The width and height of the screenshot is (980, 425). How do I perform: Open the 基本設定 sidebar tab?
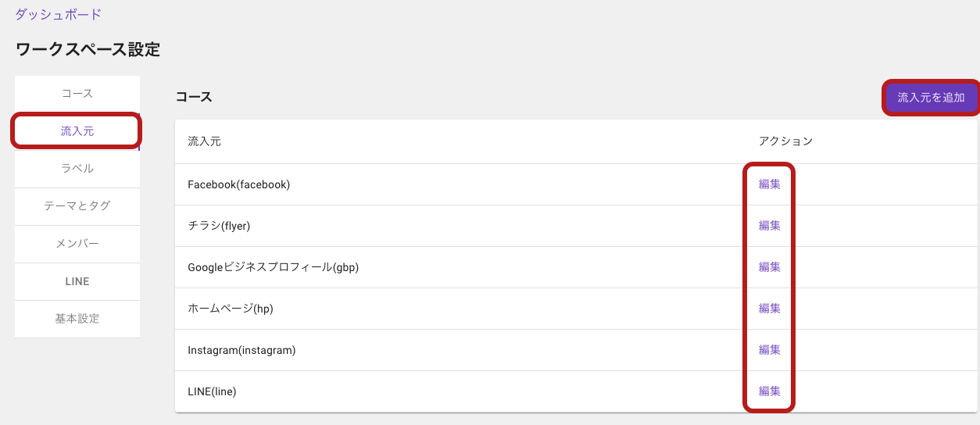(x=77, y=319)
